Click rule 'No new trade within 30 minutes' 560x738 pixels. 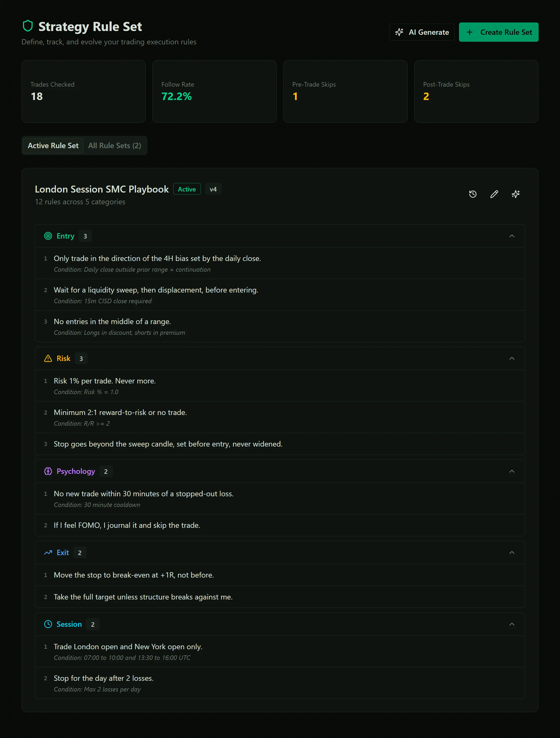(x=280, y=498)
